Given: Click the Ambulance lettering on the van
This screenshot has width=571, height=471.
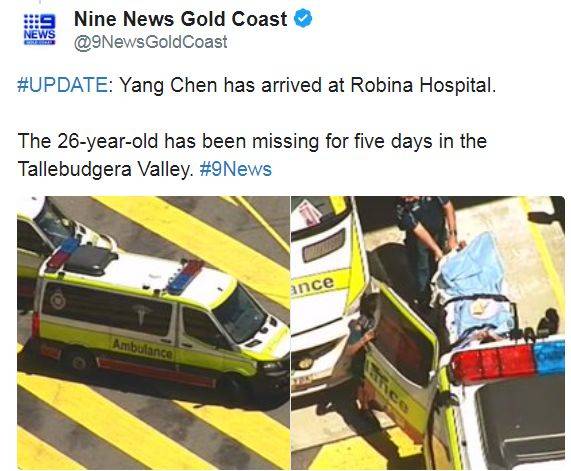Looking at the screenshot, I should [x=142, y=348].
